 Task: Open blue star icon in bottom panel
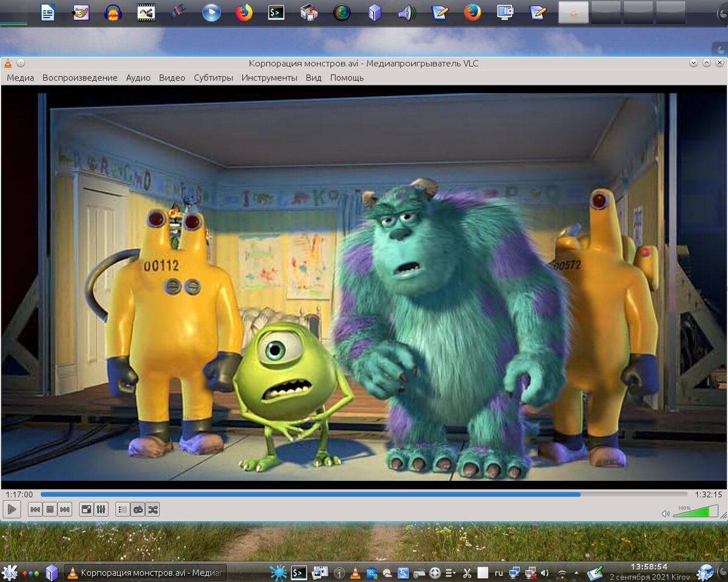point(278,572)
